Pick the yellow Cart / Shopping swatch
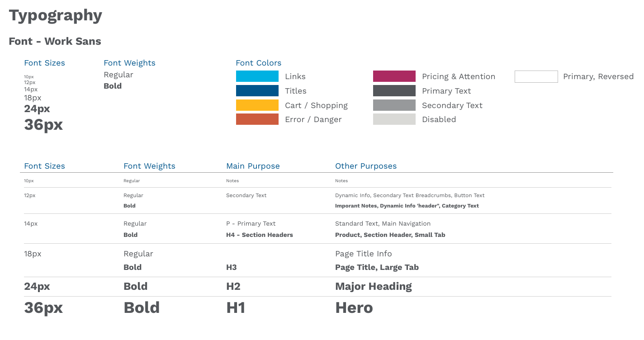Screen dimensions: 644x340 [x=257, y=105]
